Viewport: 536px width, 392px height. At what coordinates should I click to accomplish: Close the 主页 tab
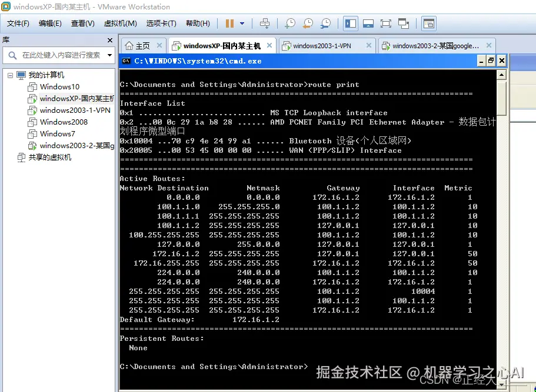[x=159, y=45]
